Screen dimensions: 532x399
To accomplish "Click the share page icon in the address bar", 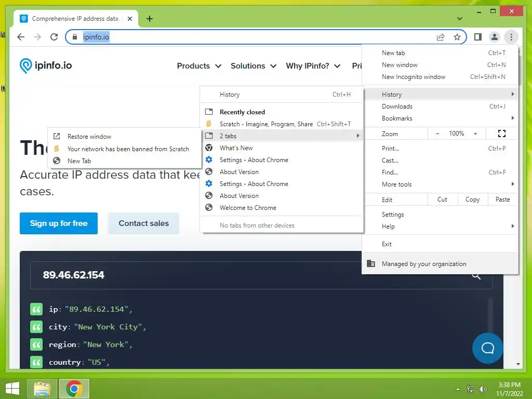I will point(441,37).
